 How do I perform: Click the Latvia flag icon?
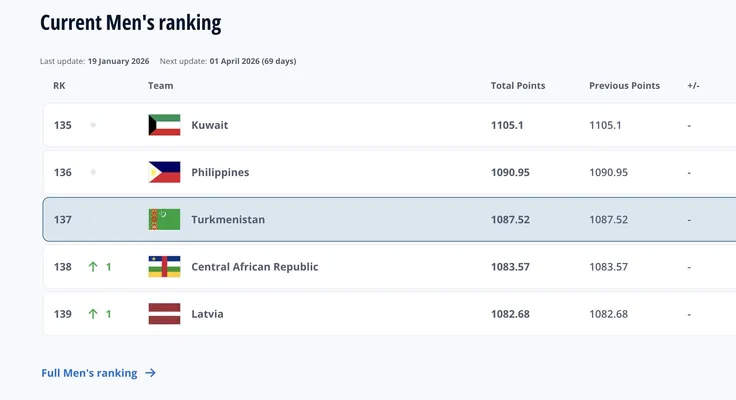coord(164,314)
